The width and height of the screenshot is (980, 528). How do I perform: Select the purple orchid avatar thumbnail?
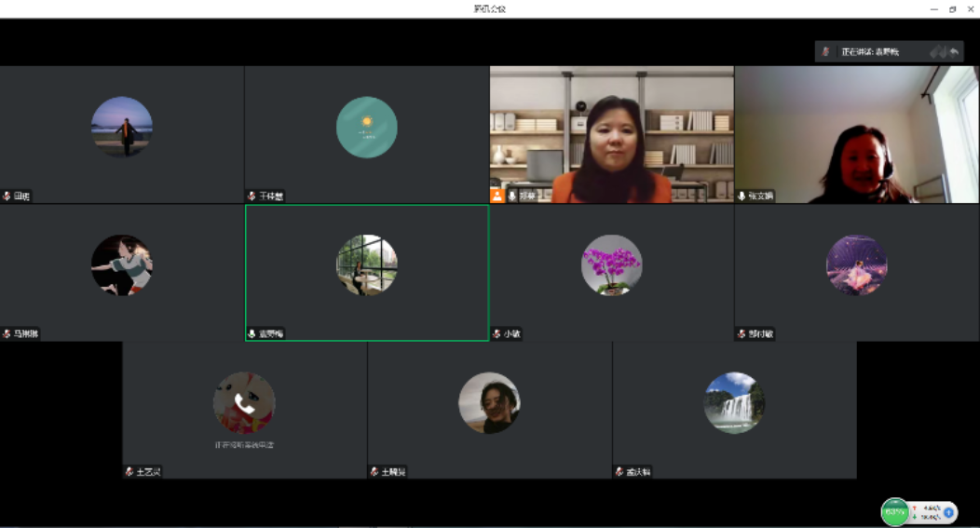[612, 265]
